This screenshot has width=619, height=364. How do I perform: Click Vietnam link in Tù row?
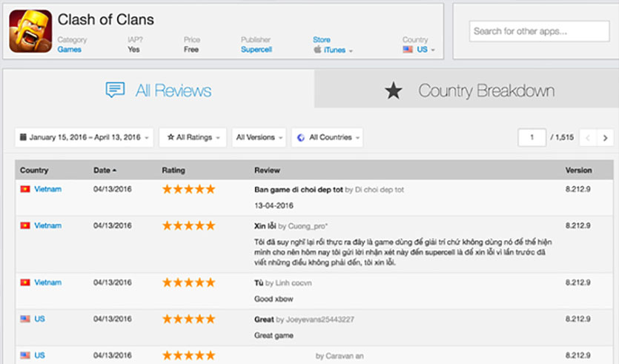[47, 282]
